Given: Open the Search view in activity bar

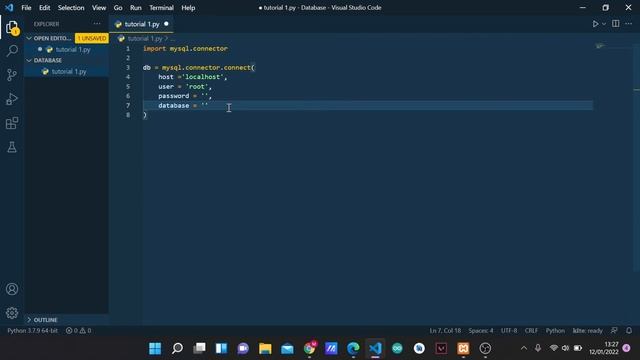Looking at the screenshot, I should click(x=12, y=51).
